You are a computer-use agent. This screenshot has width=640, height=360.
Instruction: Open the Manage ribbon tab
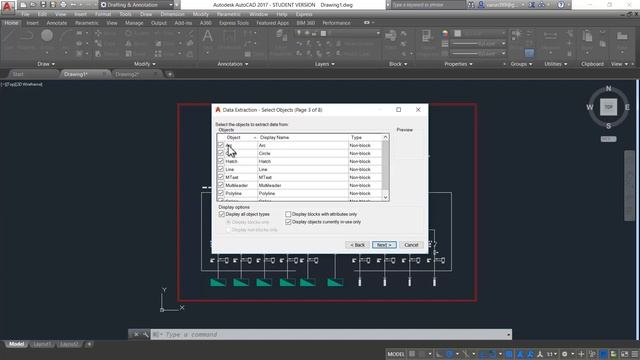pos(134,23)
